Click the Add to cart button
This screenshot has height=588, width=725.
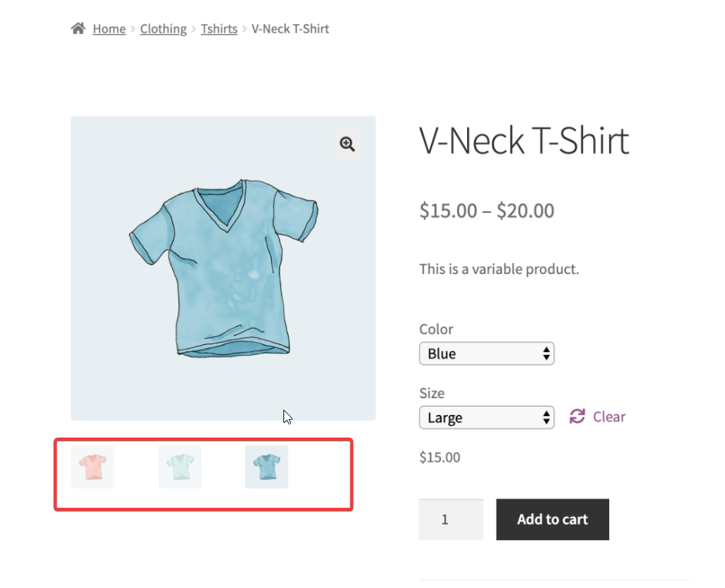tap(552, 519)
